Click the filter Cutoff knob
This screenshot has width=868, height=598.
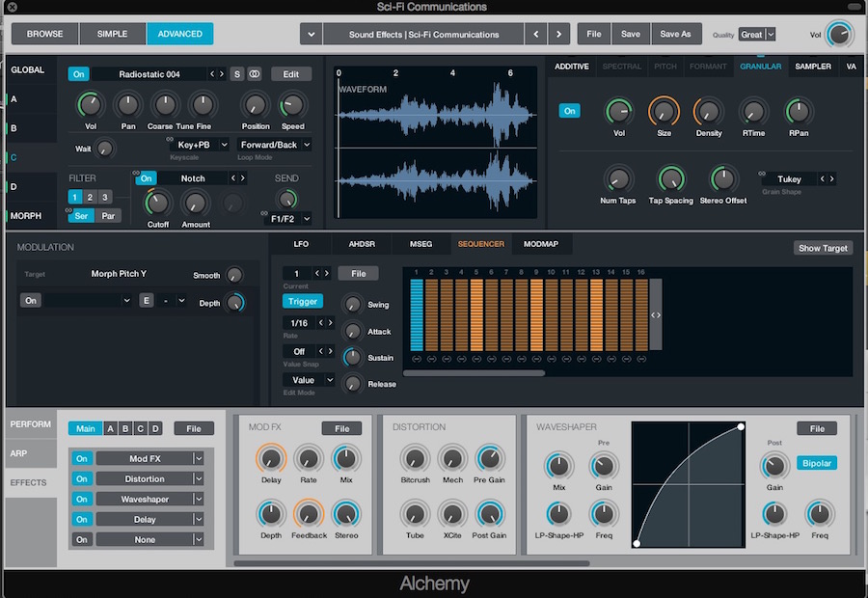pyautogui.click(x=158, y=204)
